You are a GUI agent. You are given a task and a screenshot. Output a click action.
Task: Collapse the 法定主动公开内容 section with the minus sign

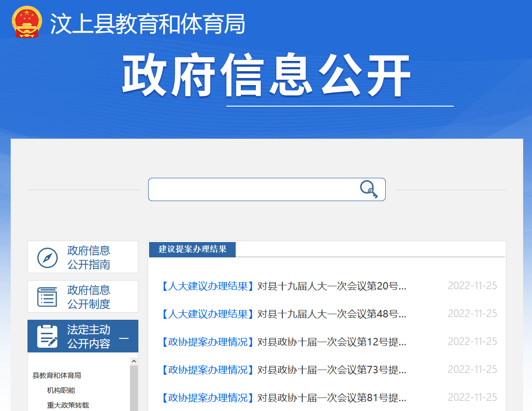pos(124,338)
